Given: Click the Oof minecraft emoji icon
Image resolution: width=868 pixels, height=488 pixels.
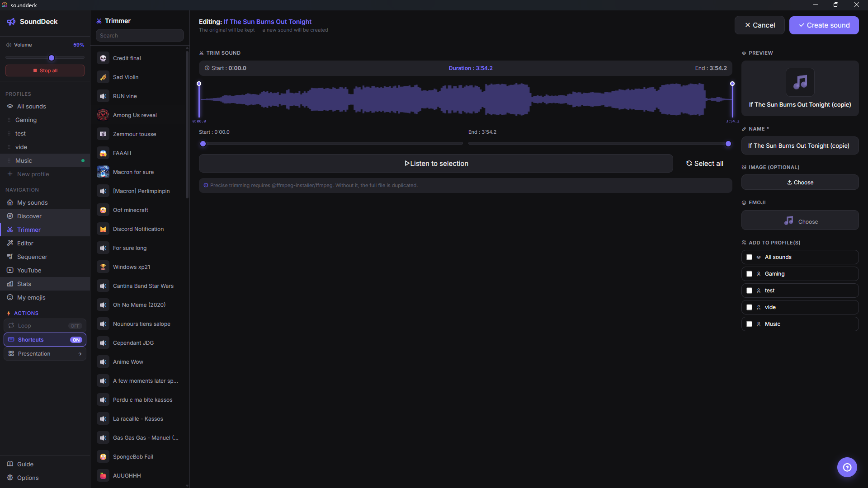Looking at the screenshot, I should pyautogui.click(x=103, y=210).
